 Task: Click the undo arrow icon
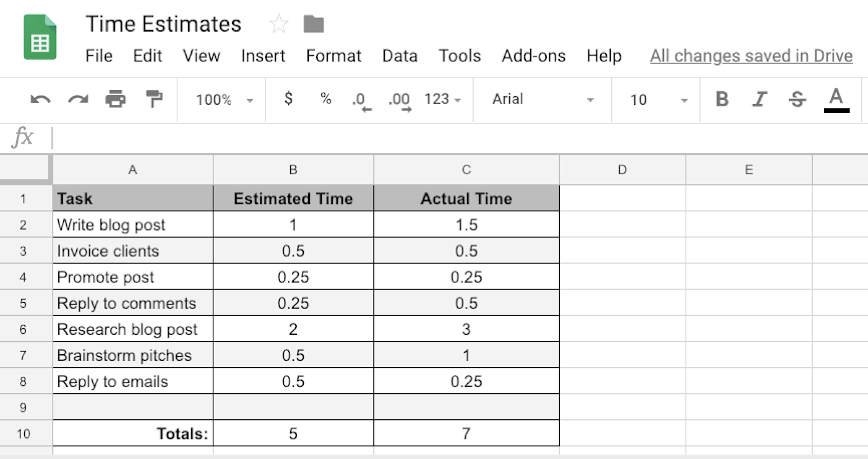click(x=40, y=99)
